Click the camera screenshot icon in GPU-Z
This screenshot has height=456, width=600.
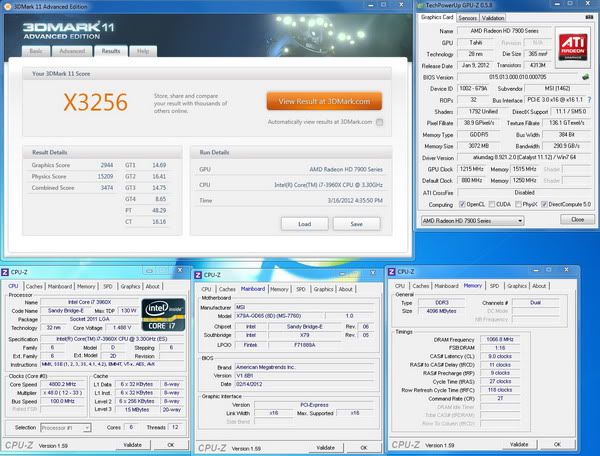pyautogui.click(x=589, y=17)
